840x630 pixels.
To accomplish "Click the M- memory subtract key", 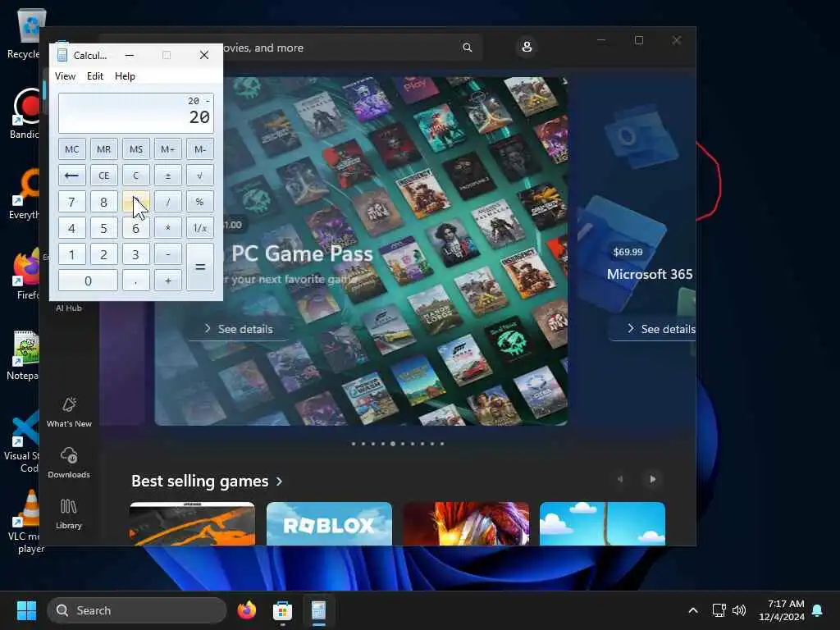I will click(200, 149).
